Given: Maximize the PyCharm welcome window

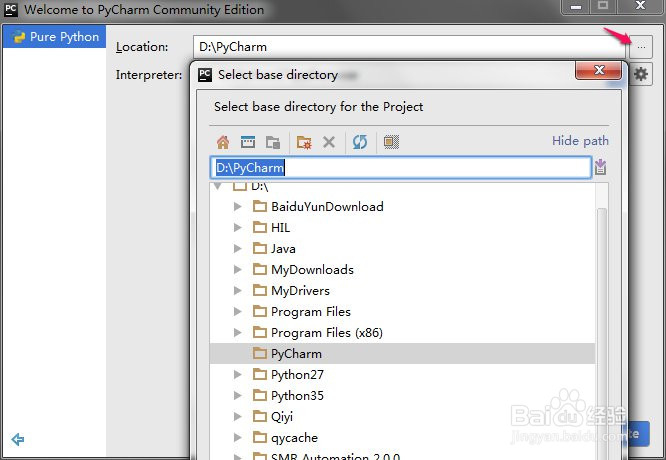Looking at the screenshot, I should click(x=603, y=6).
